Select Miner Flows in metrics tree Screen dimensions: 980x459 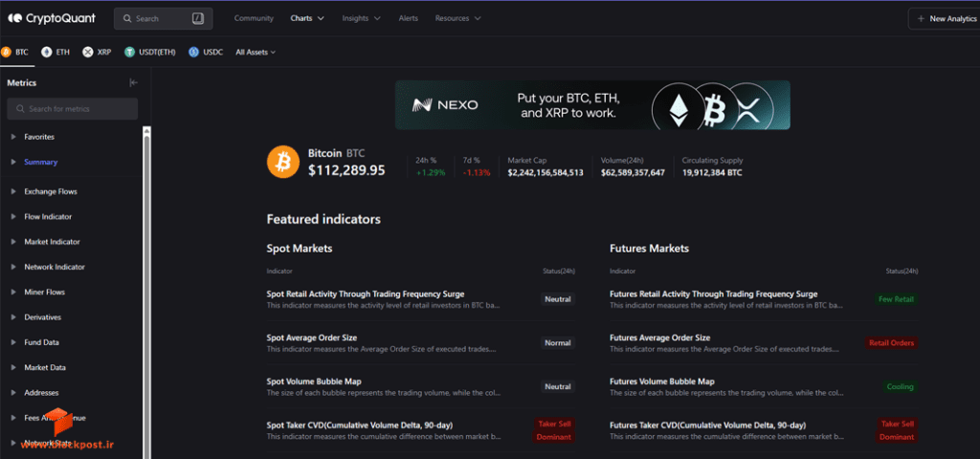tap(44, 293)
